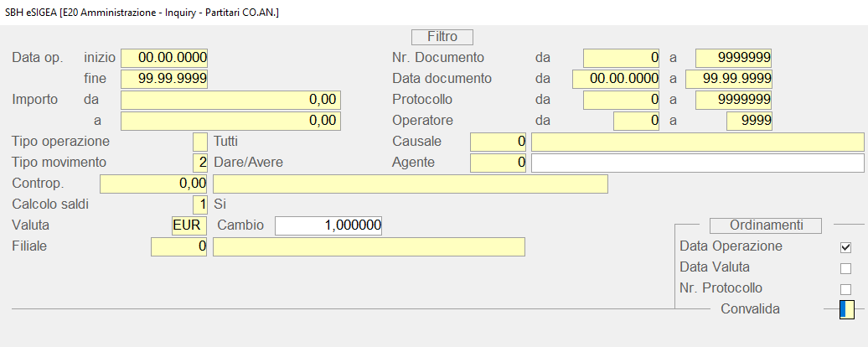The width and height of the screenshot is (868, 347).
Task: Click the Importo da amount field
Action: 230,100
